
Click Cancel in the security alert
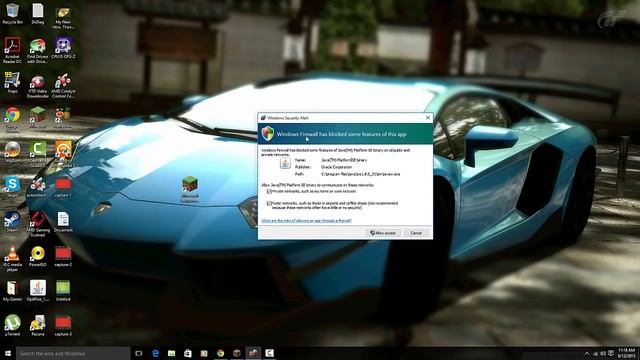(416, 233)
